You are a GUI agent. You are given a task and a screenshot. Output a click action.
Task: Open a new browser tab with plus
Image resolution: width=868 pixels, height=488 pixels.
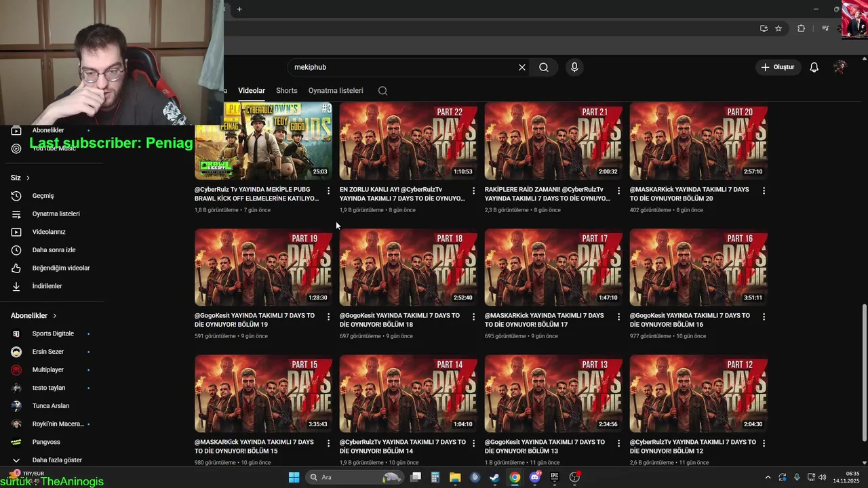point(239,9)
